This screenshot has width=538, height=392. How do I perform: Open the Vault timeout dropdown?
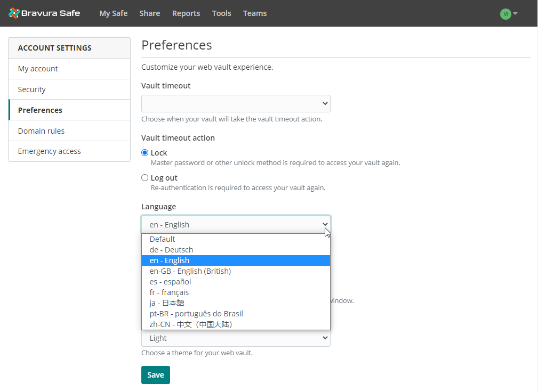(x=236, y=103)
